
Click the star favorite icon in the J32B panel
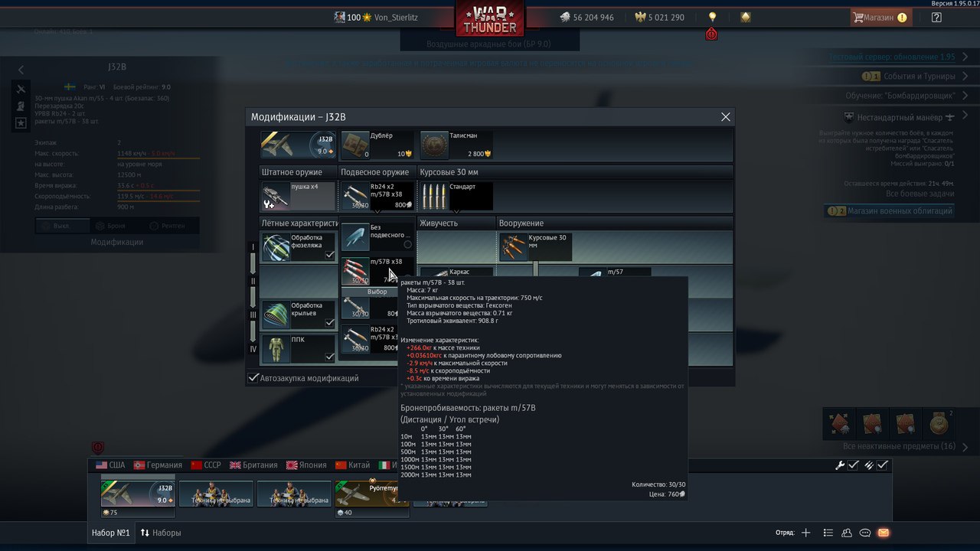click(x=21, y=122)
